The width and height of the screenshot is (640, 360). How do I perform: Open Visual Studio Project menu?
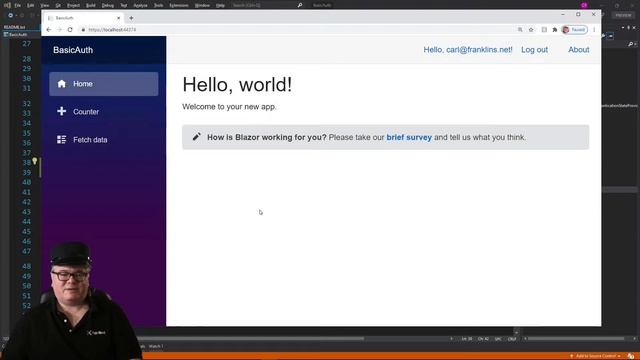(73, 5)
